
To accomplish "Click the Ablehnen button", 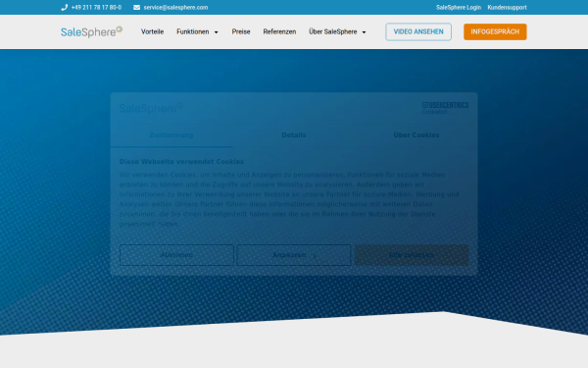I will click(176, 255).
